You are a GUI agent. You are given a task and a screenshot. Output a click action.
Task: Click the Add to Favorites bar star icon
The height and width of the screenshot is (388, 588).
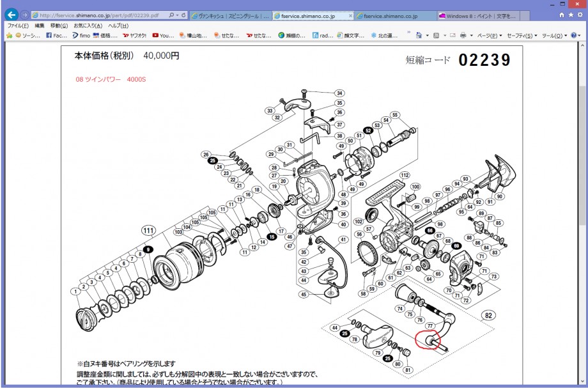[10, 36]
